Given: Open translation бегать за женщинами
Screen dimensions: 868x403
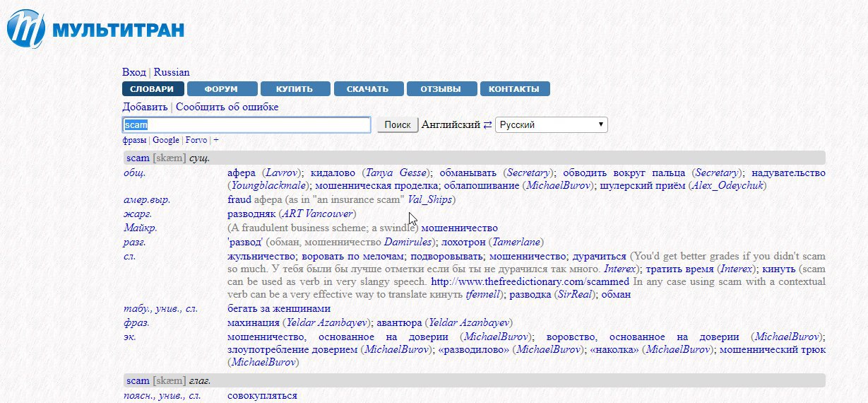Looking at the screenshot, I should (x=279, y=308).
